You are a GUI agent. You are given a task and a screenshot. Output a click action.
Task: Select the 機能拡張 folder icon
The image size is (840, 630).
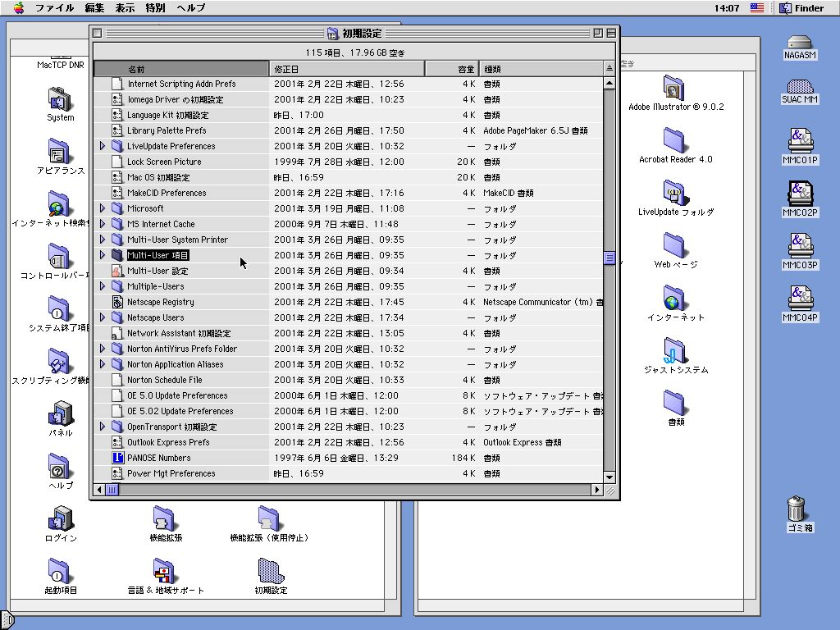tap(164, 519)
